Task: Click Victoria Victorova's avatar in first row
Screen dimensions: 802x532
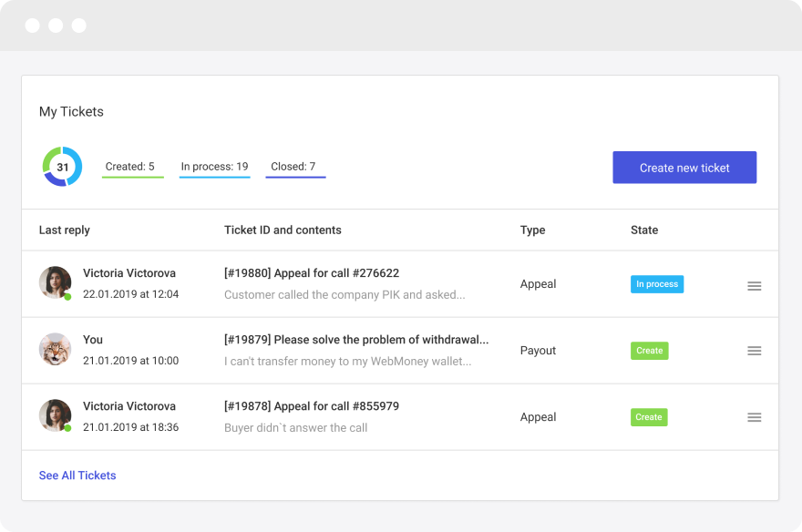Action: click(55, 282)
